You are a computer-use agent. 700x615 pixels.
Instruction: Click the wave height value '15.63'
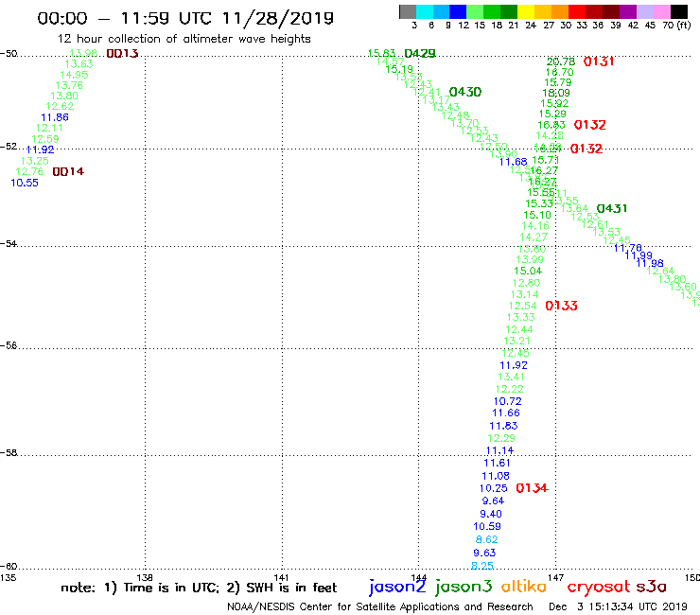(381, 54)
